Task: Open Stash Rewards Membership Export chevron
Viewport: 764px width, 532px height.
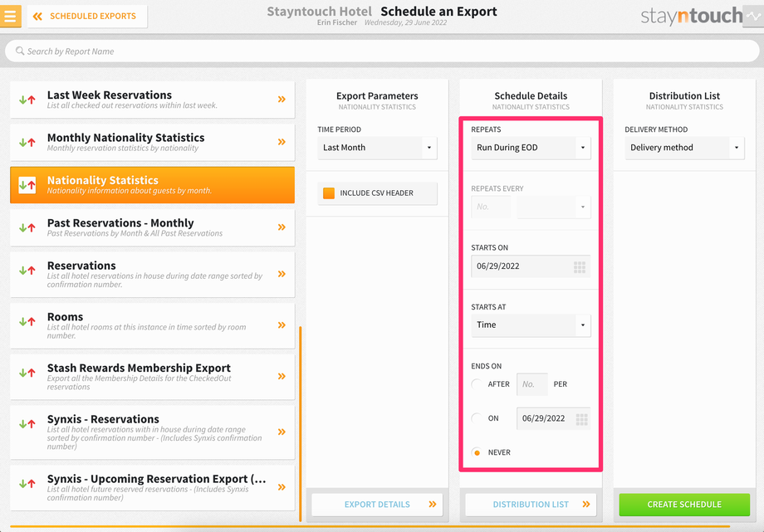Action: 282,376
